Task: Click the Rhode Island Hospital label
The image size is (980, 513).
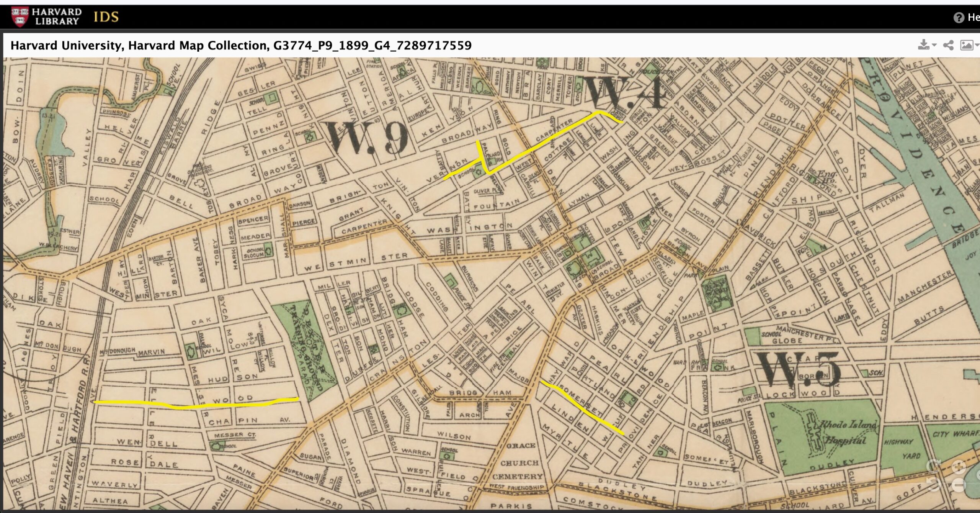Action: [845, 433]
